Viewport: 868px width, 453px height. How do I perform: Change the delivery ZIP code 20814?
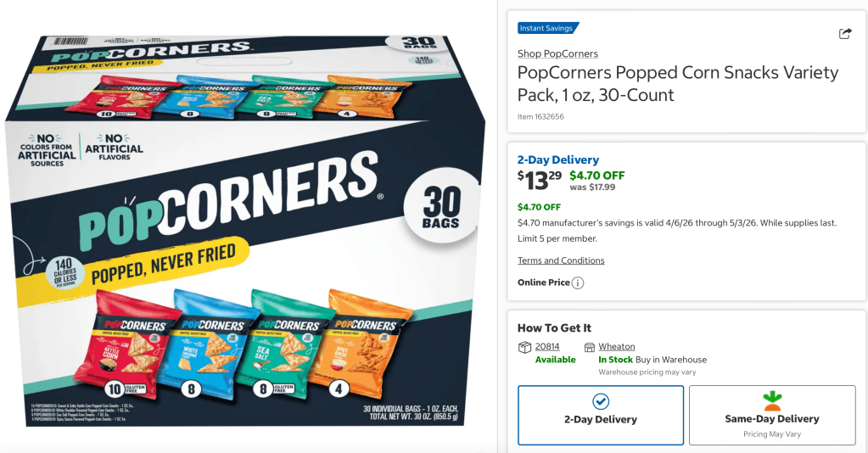tap(547, 347)
